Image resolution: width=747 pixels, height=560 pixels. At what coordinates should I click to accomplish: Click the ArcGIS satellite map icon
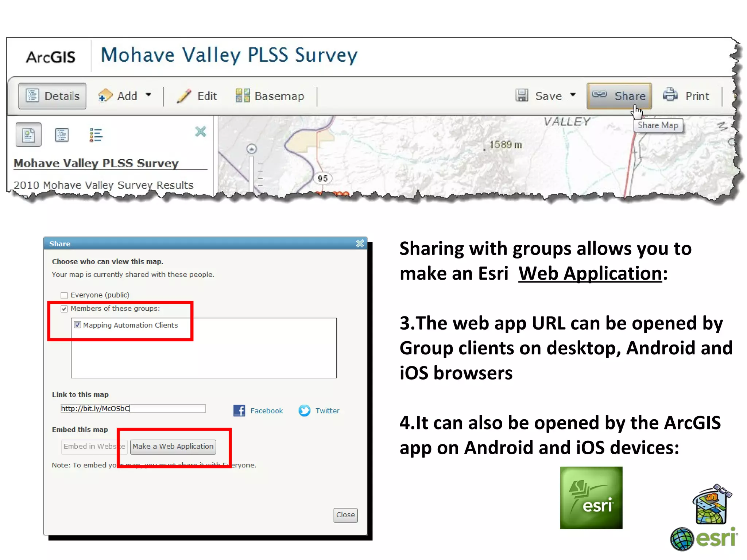pyautogui.click(x=712, y=504)
